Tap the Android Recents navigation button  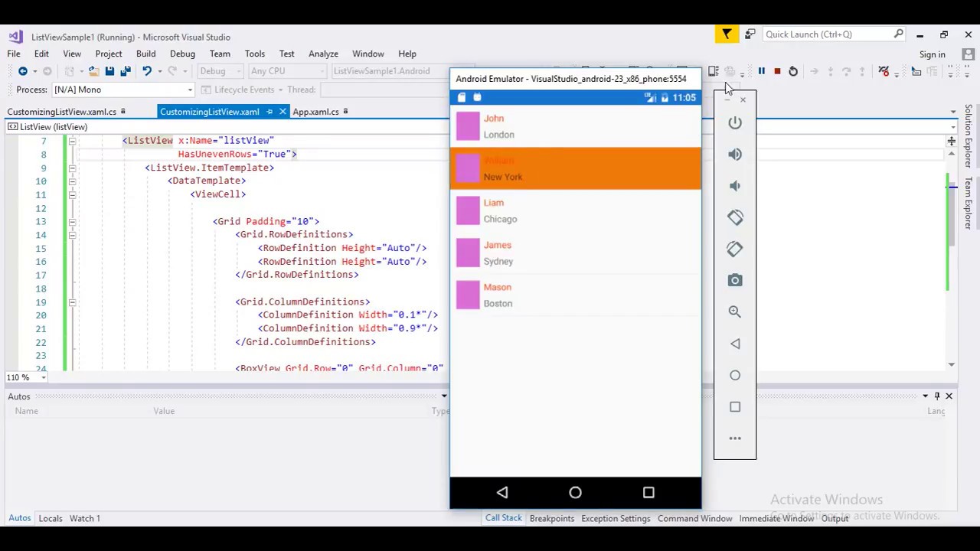[648, 493]
